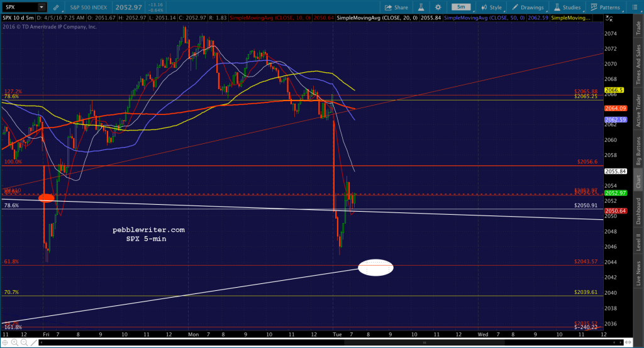The width and height of the screenshot is (644, 348).
Task: Open the Big Buttons side tab
Action: pos(638,151)
